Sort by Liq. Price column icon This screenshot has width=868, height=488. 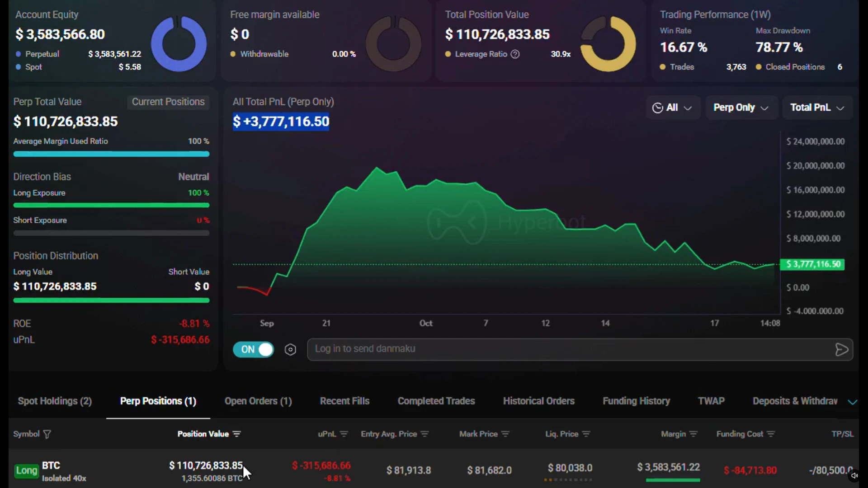(586, 434)
